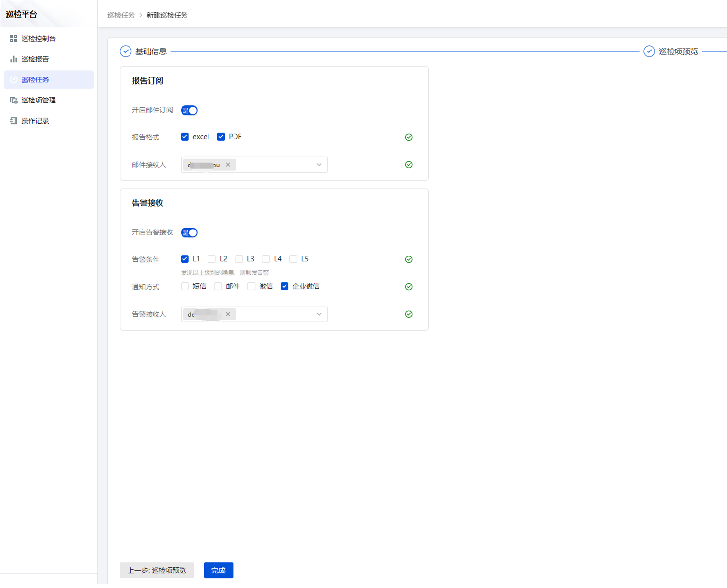Image resolution: width=727 pixels, height=588 pixels.
Task: Check the L3 alert condition box
Action: [x=239, y=259]
